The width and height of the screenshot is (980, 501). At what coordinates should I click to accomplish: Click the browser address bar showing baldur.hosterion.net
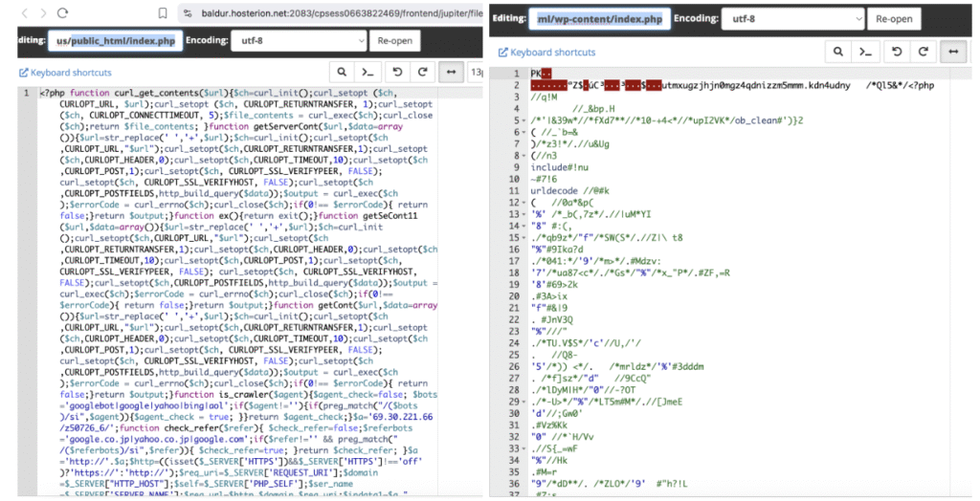[x=325, y=13]
